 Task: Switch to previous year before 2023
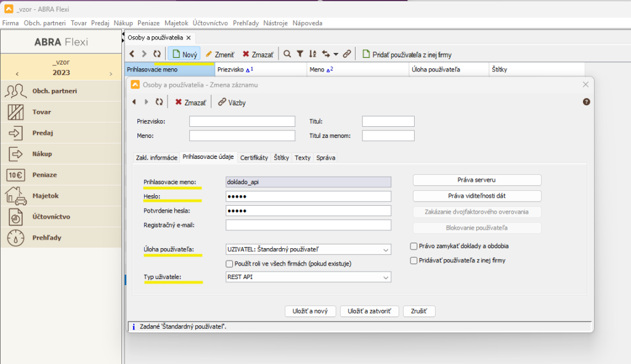pos(17,74)
